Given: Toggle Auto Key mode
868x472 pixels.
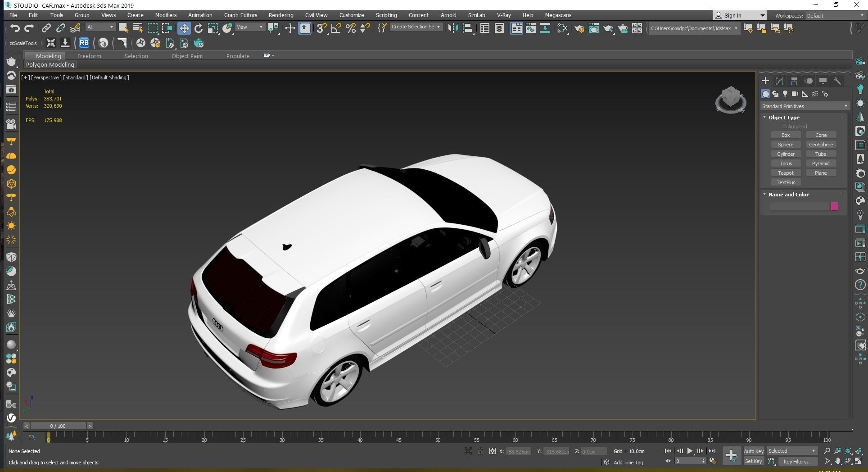Looking at the screenshot, I should (753, 451).
